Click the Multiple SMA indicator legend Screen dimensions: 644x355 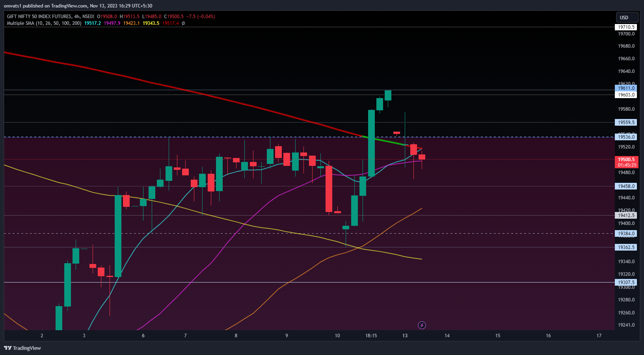tap(44, 23)
